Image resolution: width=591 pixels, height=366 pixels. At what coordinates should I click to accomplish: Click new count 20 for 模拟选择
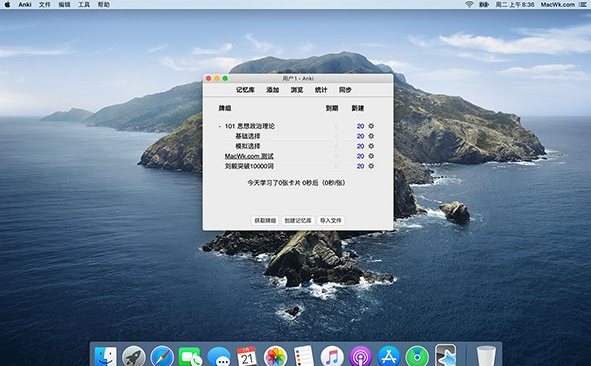[361, 146]
